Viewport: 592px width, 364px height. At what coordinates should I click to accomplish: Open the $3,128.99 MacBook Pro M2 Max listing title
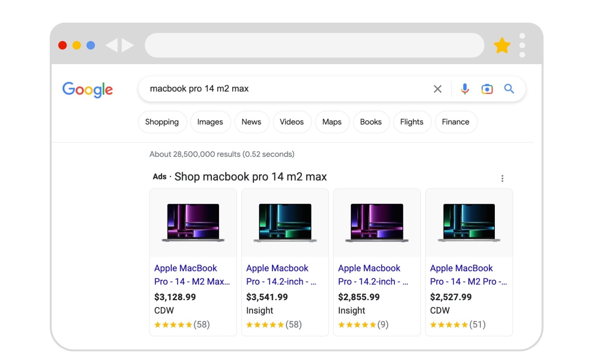(x=192, y=275)
